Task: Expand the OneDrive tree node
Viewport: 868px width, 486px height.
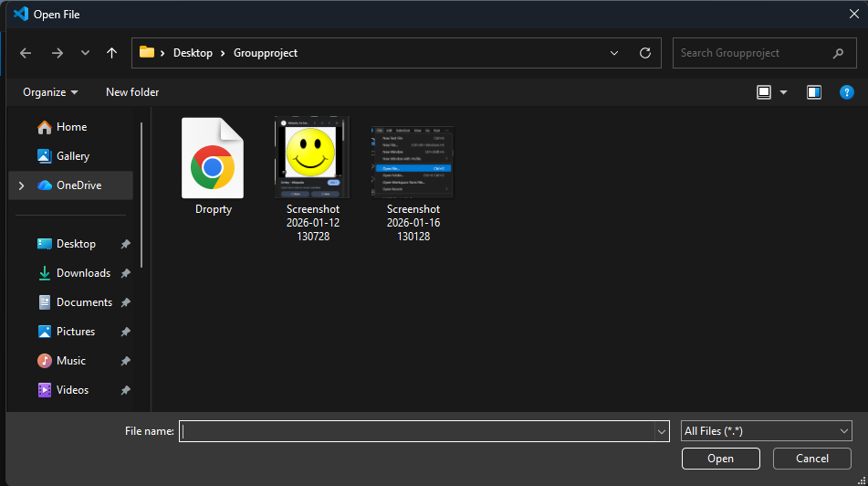Action: tap(22, 185)
